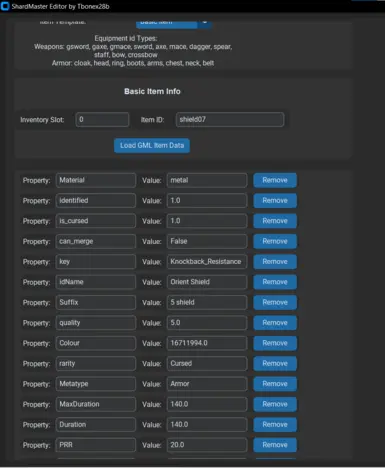Viewport: 385px width, 468px height.
Task: Edit the Knockback_Resistance value field
Action: [207, 262]
